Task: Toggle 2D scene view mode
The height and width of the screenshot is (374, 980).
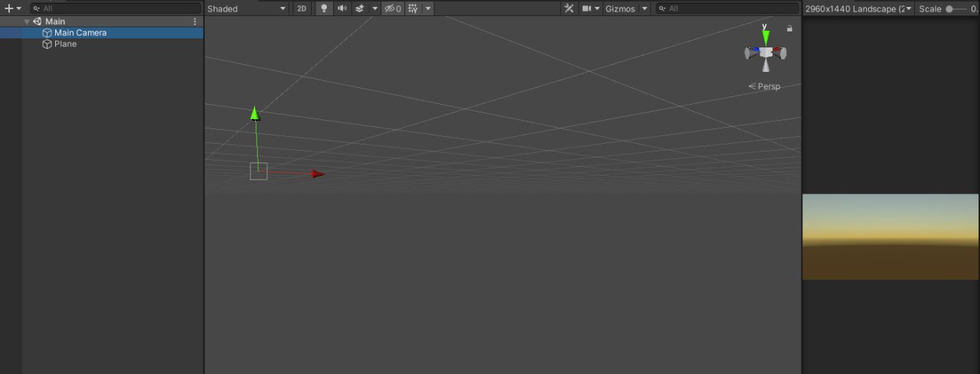Action: pyautogui.click(x=302, y=8)
